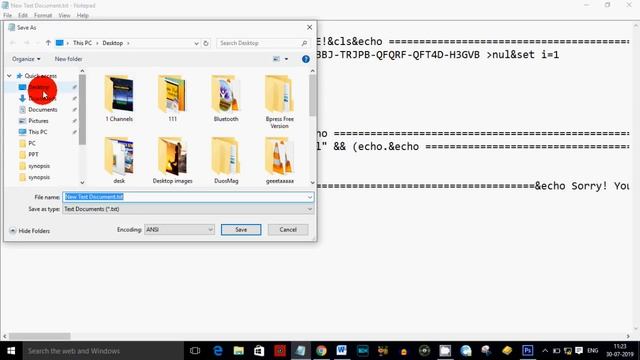Open the Organize dropdown

click(26, 59)
